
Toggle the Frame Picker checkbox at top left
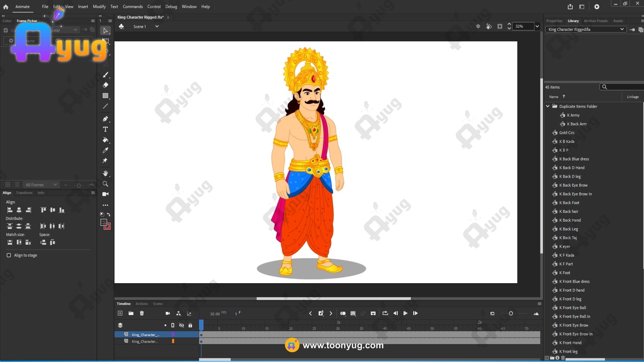pos(6,30)
